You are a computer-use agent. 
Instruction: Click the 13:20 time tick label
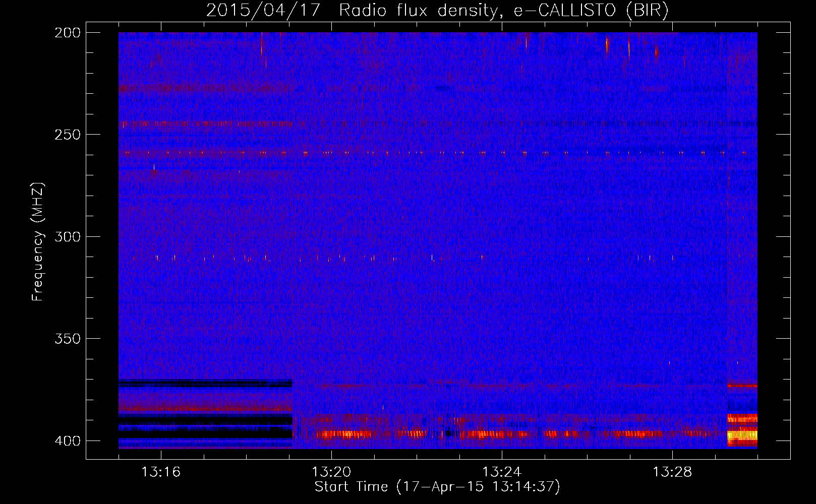point(331,472)
